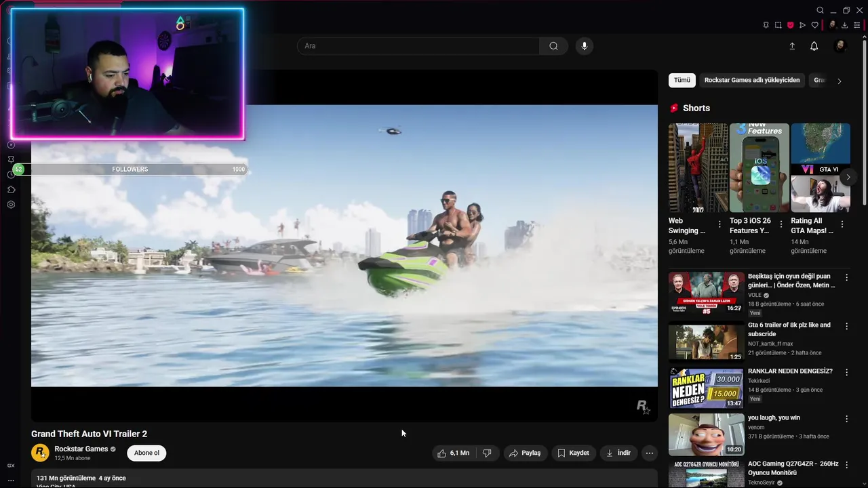Select the Rockstar Games adlı yükleyiciden chip

(752, 80)
